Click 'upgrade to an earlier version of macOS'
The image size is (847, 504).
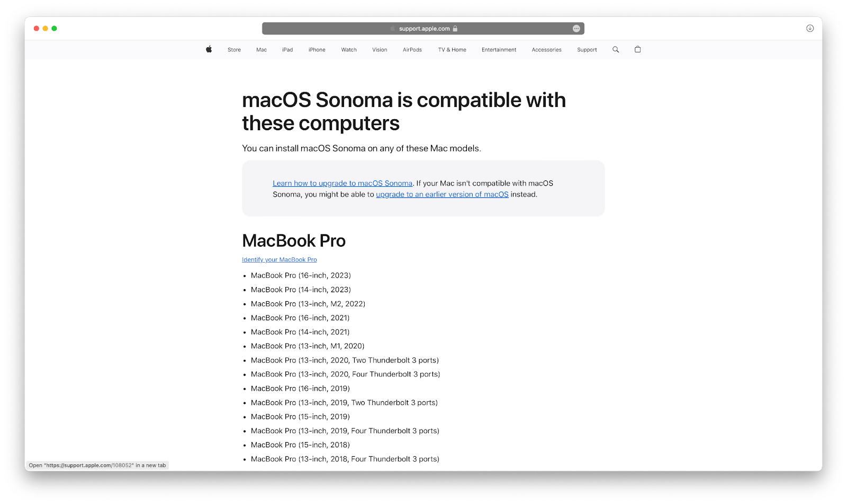(442, 194)
